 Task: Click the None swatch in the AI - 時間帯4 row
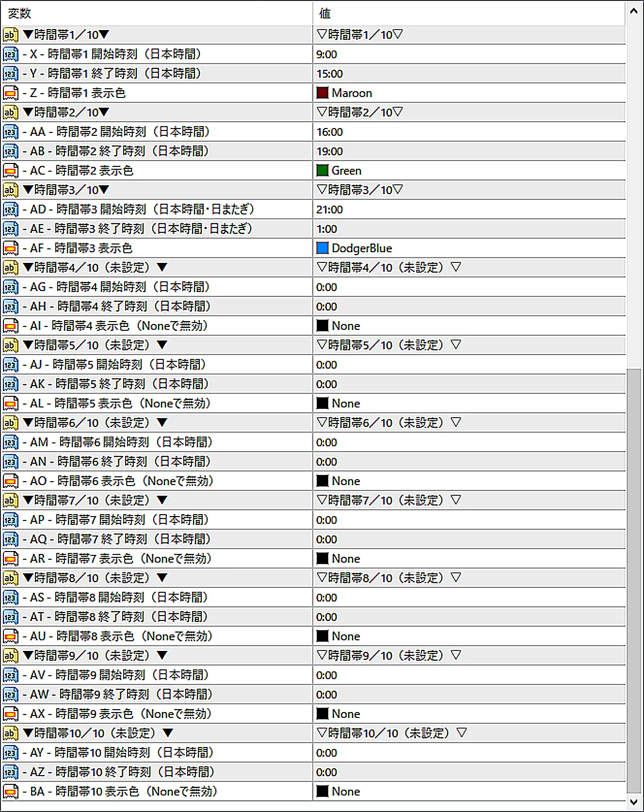[x=322, y=325]
